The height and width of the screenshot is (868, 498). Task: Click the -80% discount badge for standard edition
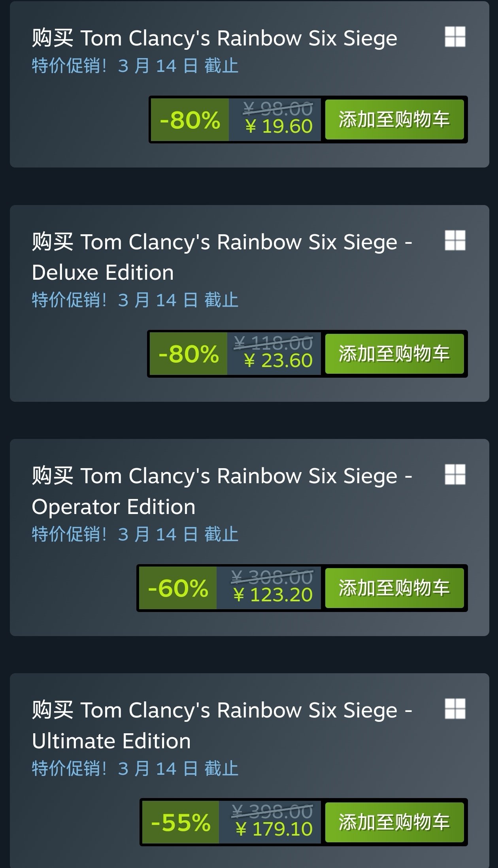coord(190,120)
